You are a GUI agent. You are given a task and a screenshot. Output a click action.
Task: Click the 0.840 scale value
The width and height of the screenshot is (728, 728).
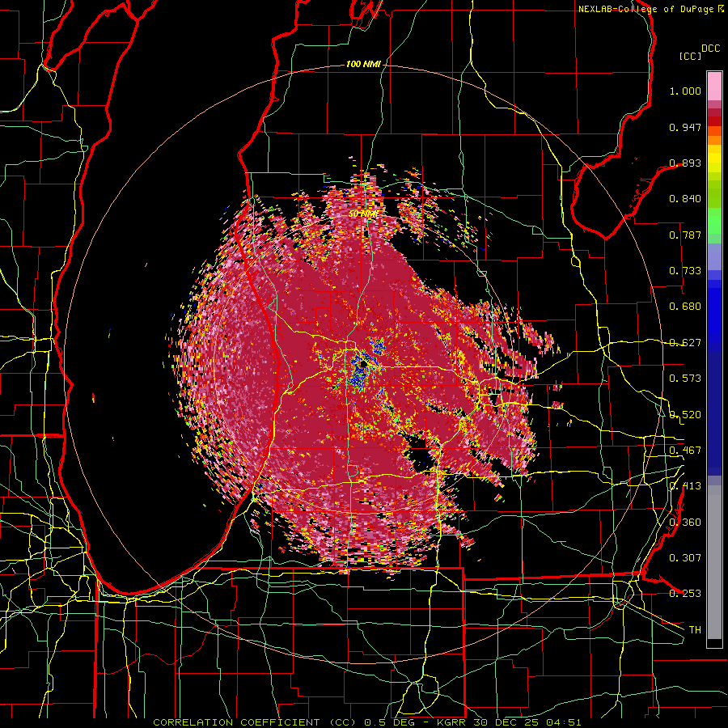[x=685, y=199]
